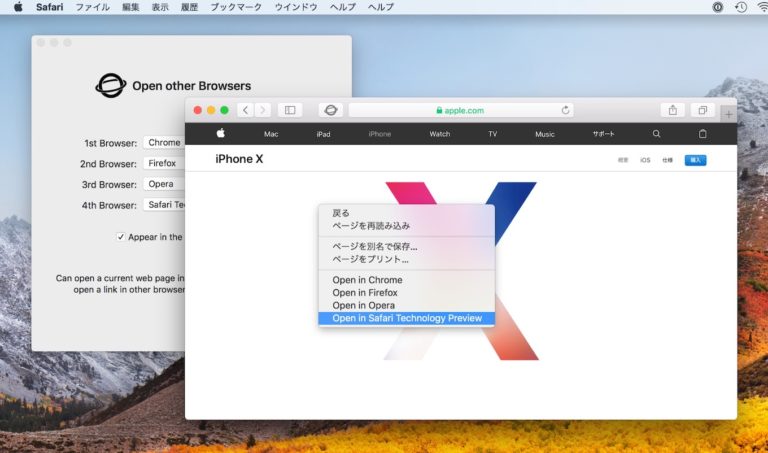Click the Apple logo in the site navigation
This screenshot has width=768, height=453.
tap(221, 133)
